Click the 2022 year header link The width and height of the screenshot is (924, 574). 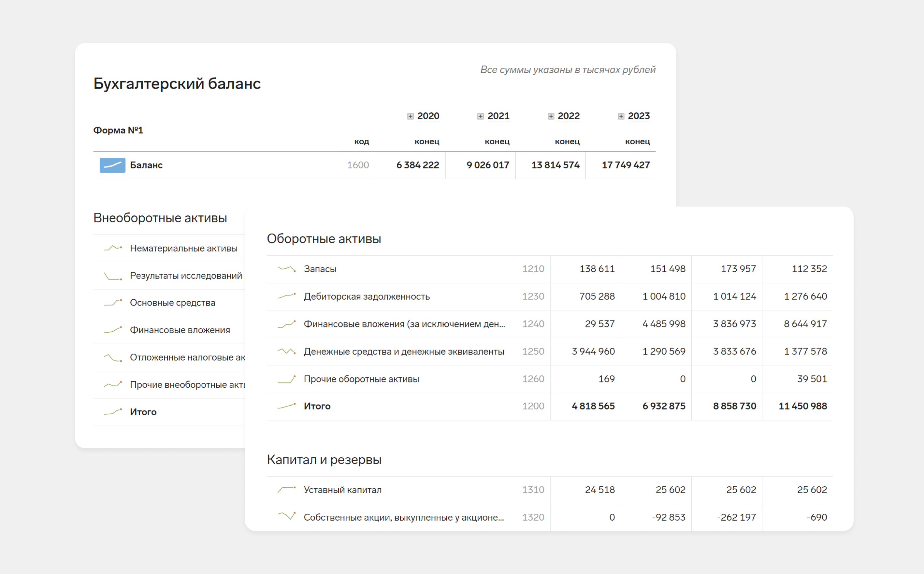pos(569,116)
